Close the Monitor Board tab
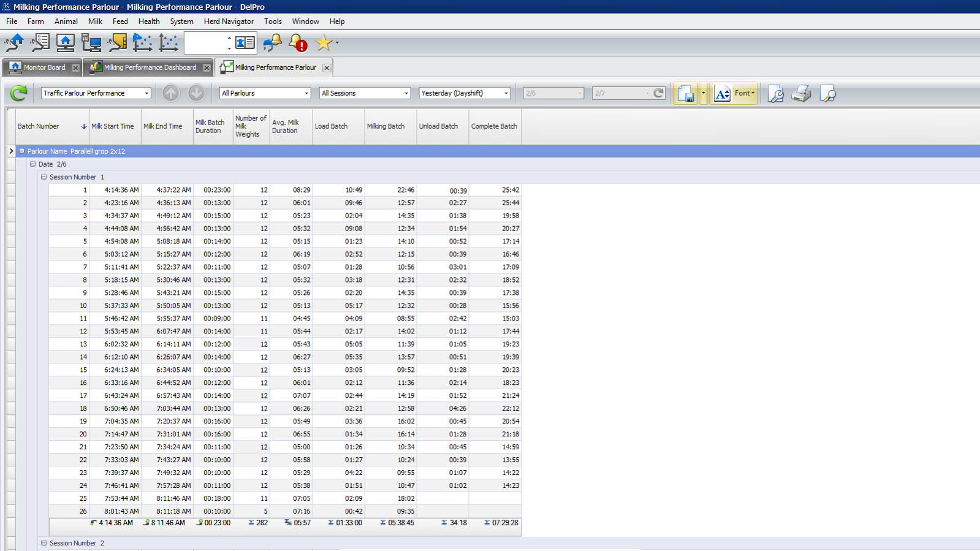The width and height of the screenshot is (980, 551). coord(75,68)
